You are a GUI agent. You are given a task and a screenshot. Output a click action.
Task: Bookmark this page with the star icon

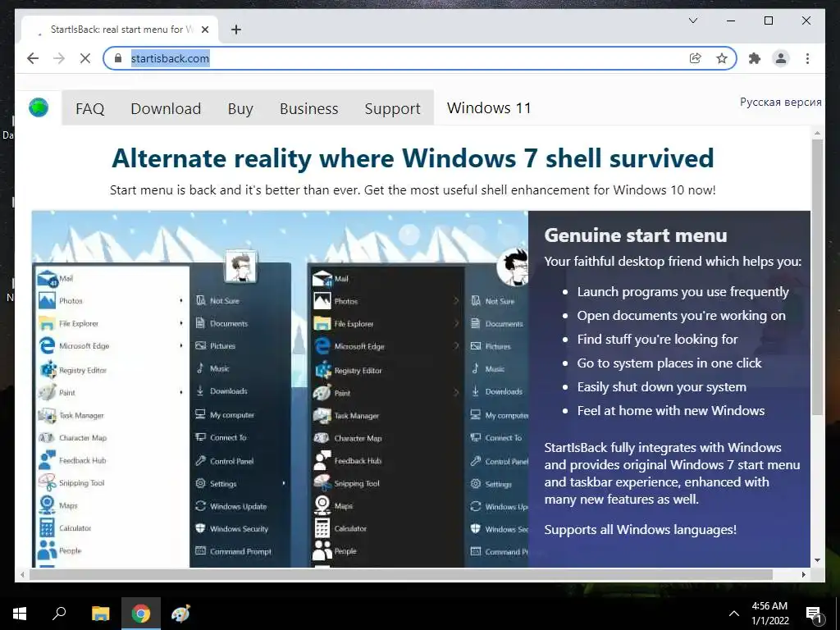722,58
